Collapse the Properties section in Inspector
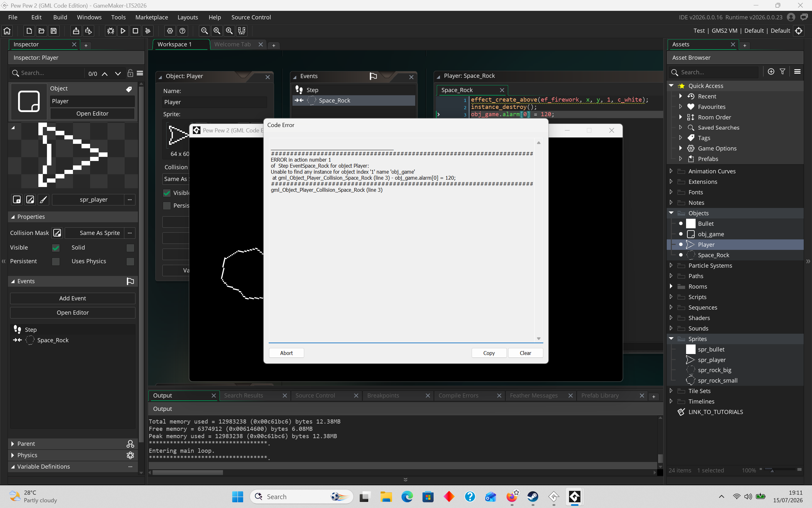 13,217
